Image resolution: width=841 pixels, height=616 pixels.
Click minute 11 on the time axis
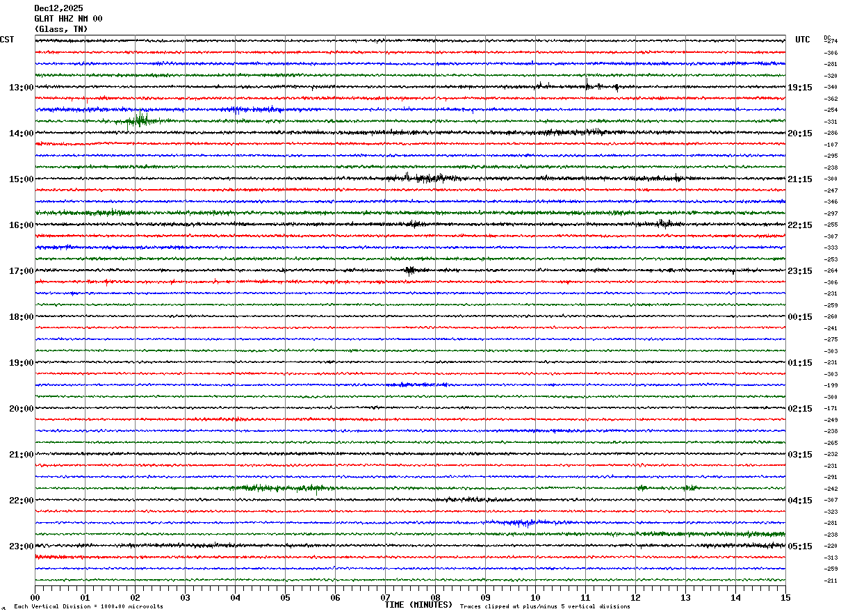585,597
